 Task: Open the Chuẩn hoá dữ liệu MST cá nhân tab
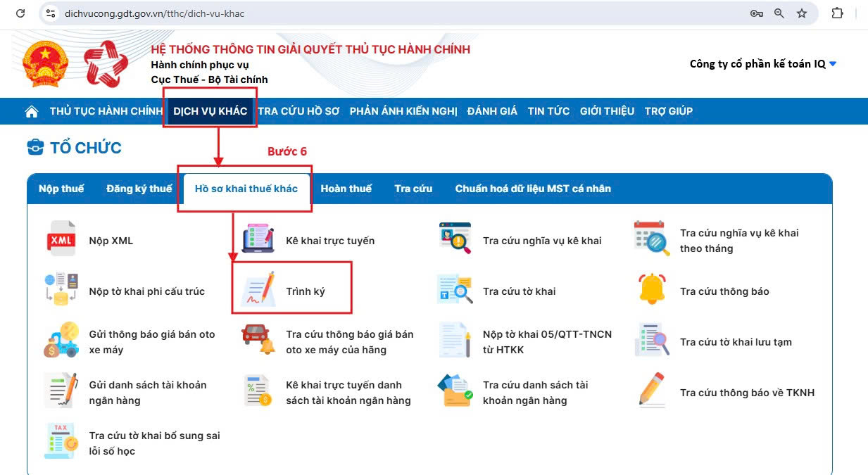click(x=532, y=189)
